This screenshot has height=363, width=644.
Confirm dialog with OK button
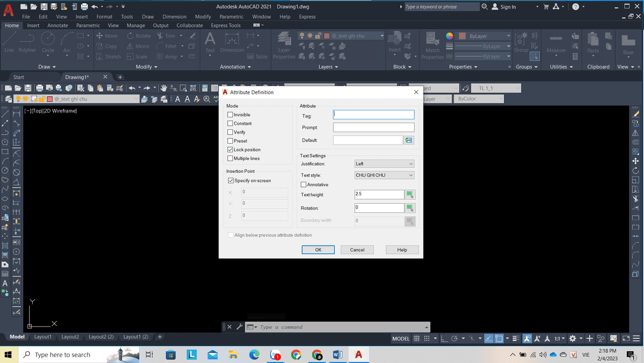coord(318,250)
